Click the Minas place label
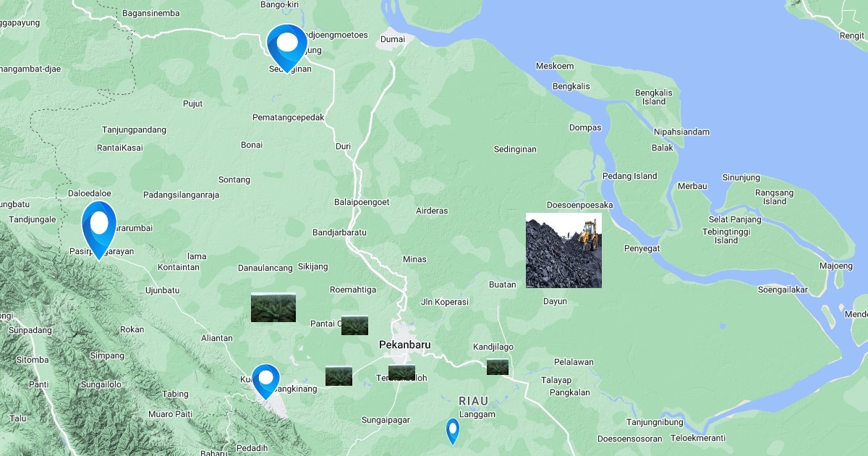868x456 pixels. click(x=415, y=259)
